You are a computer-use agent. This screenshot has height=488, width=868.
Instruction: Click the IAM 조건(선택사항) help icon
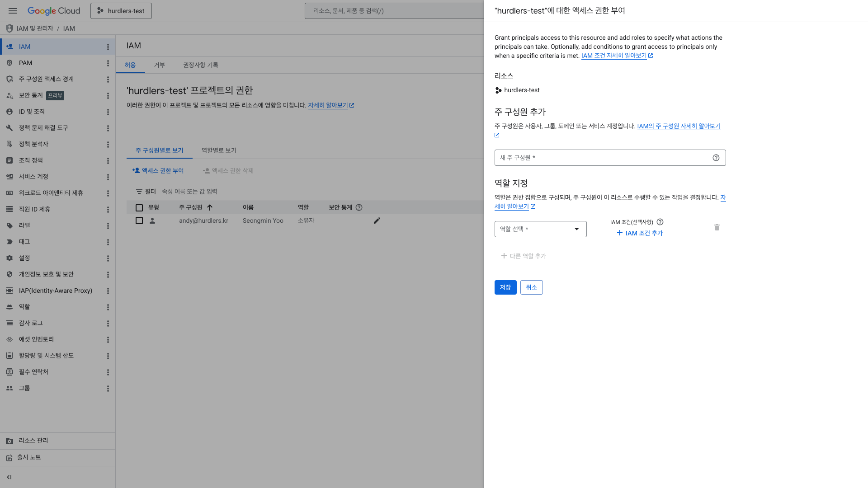[660, 222]
